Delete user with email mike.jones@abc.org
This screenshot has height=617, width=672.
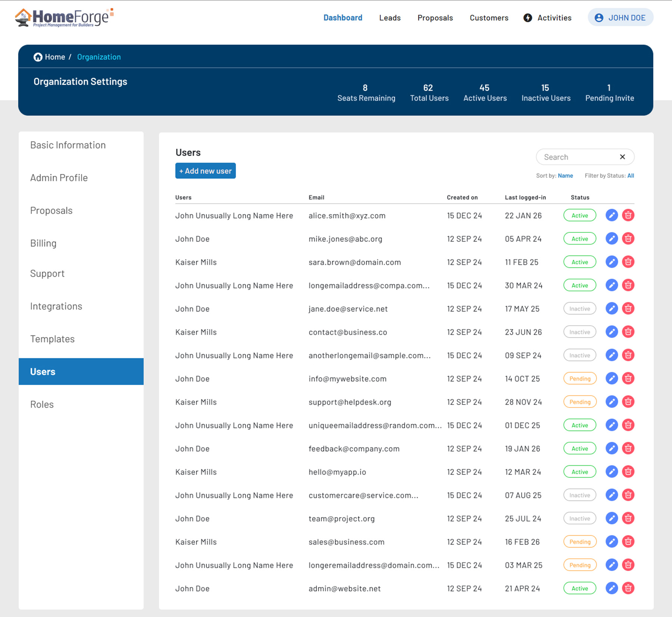tap(628, 239)
